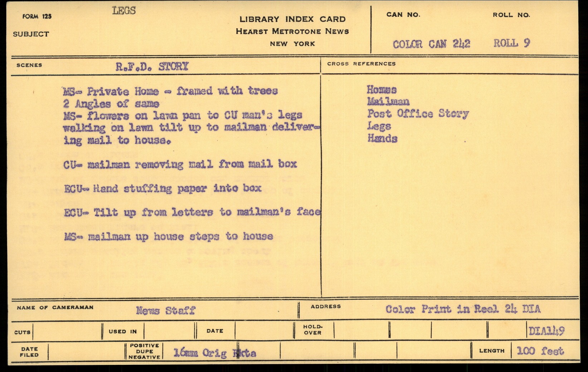
Task: Select the mailman removing mail line
Action: tap(180, 164)
